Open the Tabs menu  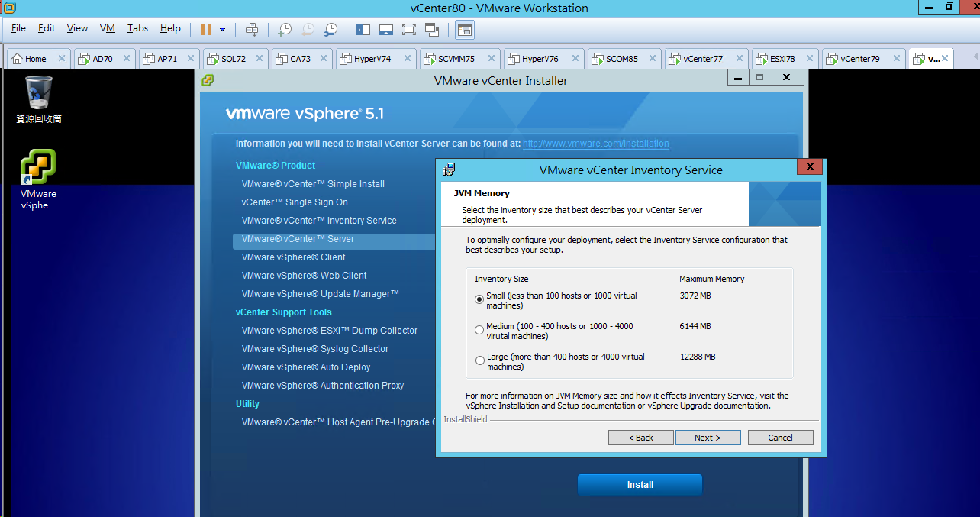pos(138,28)
